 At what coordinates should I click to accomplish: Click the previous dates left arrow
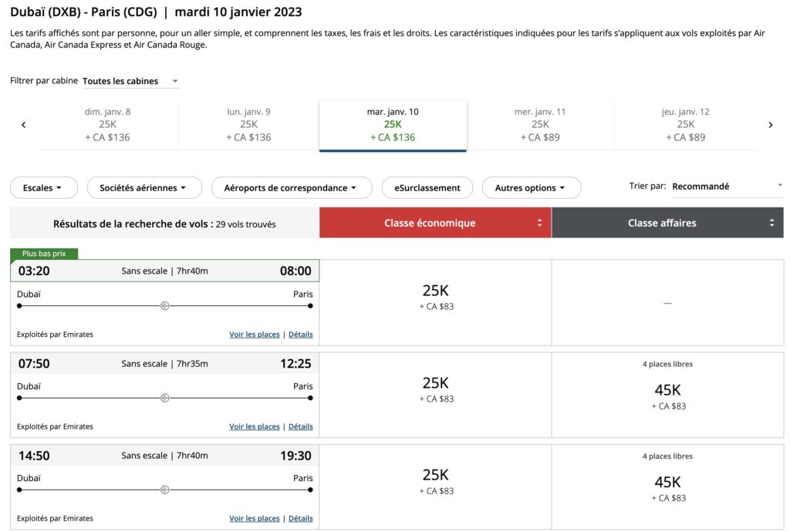23,125
